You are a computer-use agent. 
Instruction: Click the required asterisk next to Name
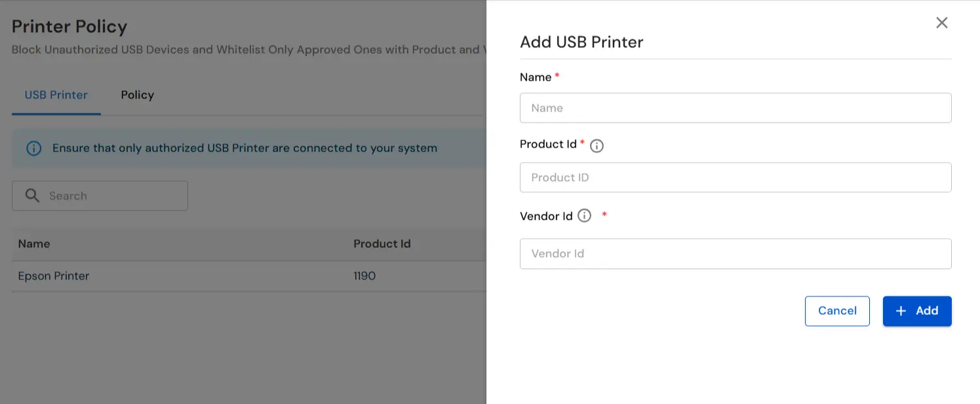[556, 73]
